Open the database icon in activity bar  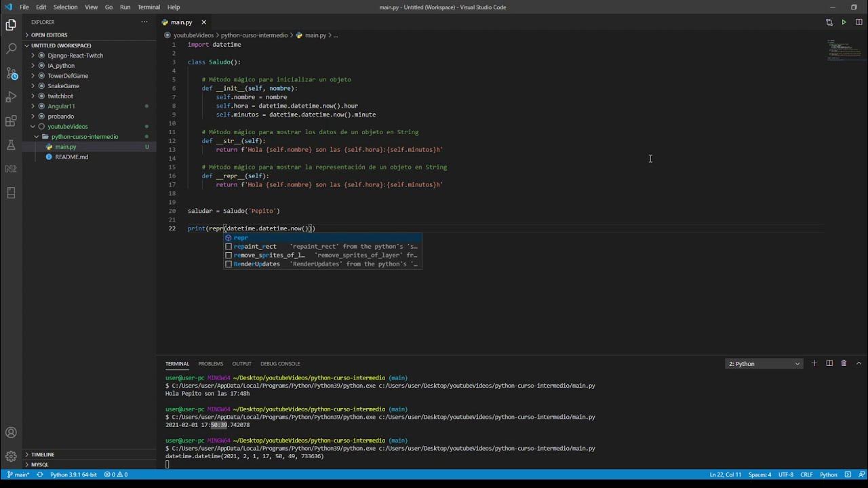click(11, 193)
